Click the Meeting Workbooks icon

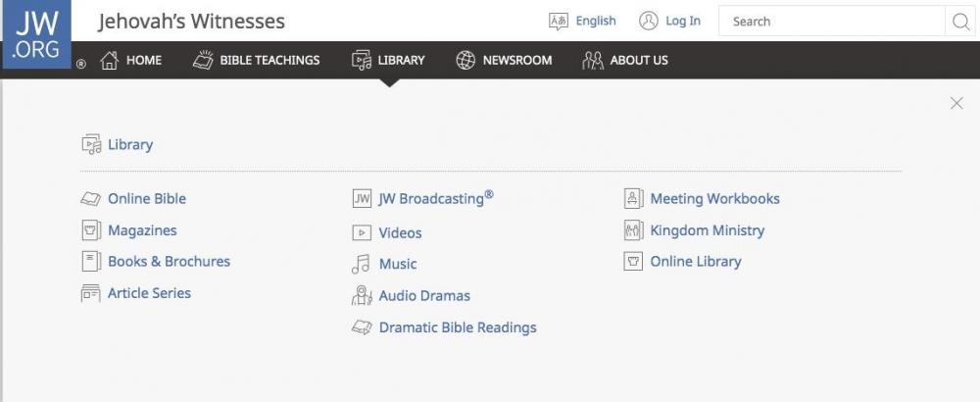[x=633, y=199]
